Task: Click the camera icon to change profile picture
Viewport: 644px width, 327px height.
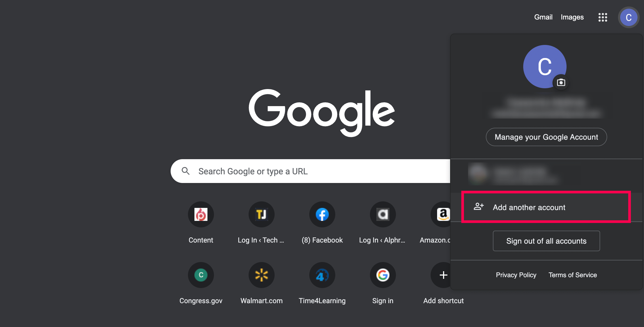Action: pyautogui.click(x=561, y=82)
